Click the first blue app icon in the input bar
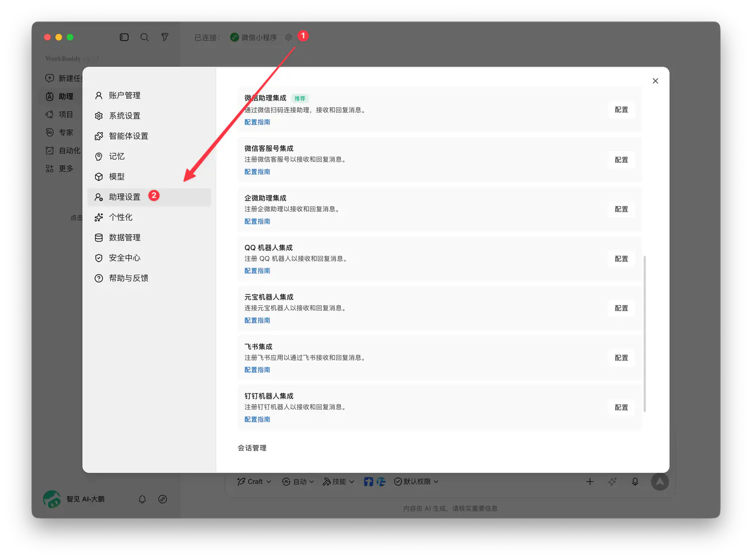752x560 pixels. pyautogui.click(x=368, y=481)
